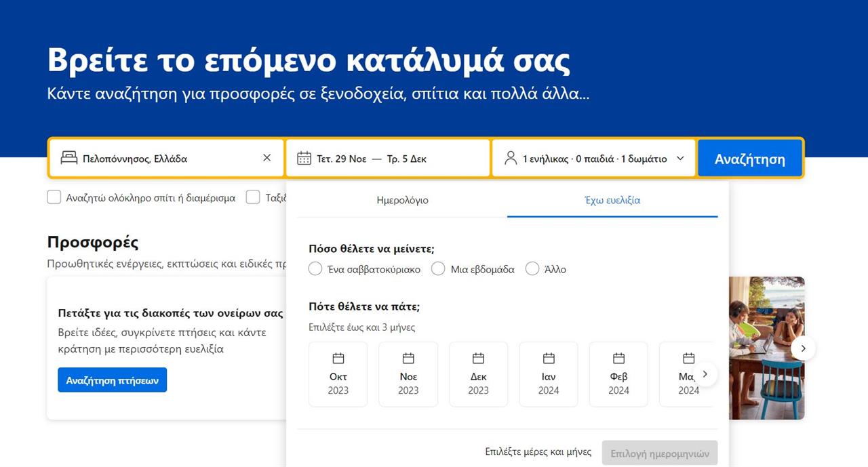Select the Ένα σαββατοκύριακο radio option
Viewport: 868px width, 467px height.
(315, 269)
